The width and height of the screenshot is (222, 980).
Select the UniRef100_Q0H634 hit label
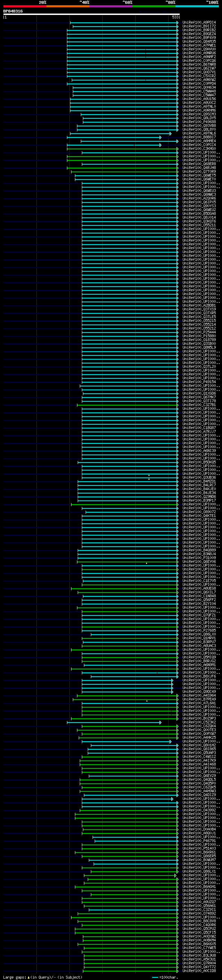(199, 88)
